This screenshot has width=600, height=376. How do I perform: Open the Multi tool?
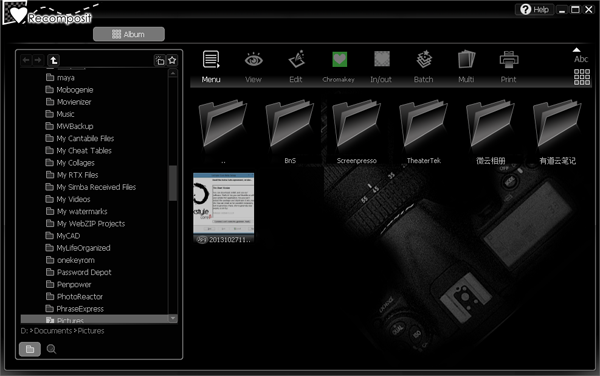click(466, 67)
